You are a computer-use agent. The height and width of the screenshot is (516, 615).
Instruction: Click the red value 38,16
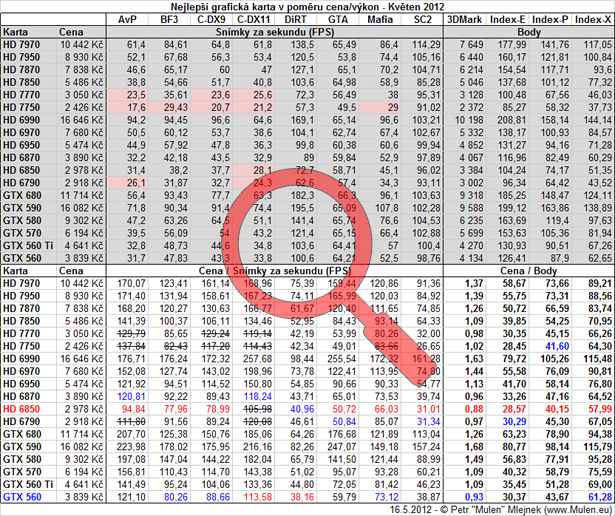pos(302,497)
